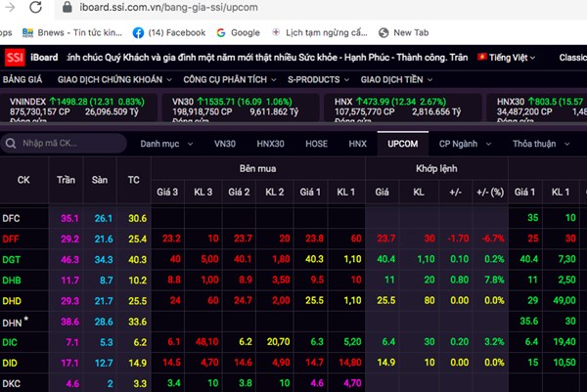Screen dimensions: 587x392
Task: Click the Vietnamese flag language icon
Action: pos(485,57)
